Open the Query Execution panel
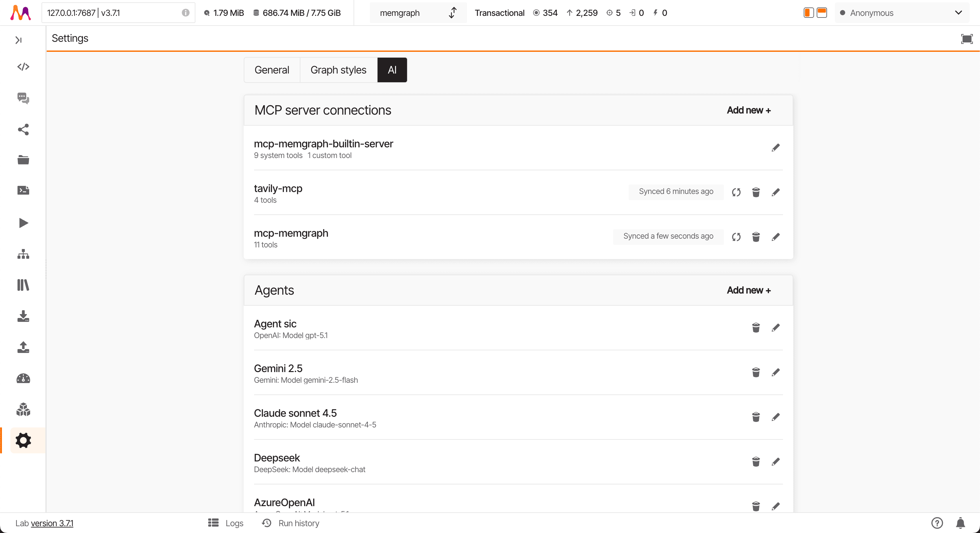 point(23,67)
